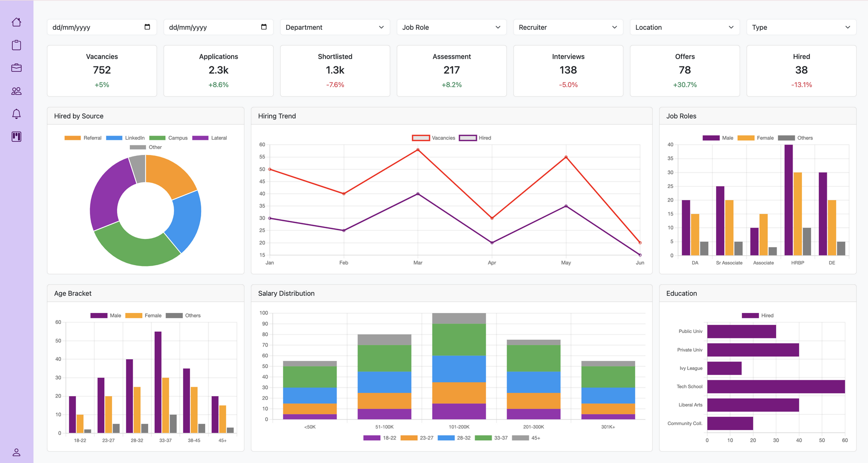This screenshot has height=463, width=868.
Task: Open the notifications bell icon
Action: (x=16, y=114)
